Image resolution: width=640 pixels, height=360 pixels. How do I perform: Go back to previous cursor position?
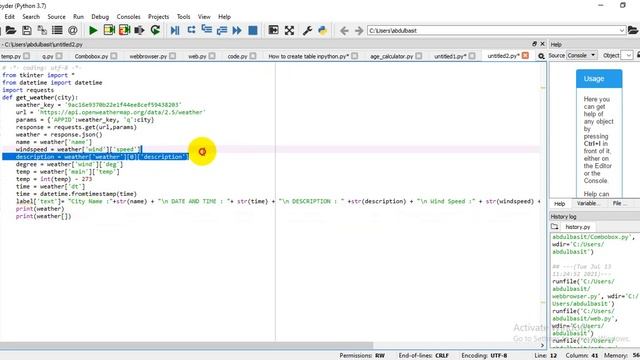(x=344, y=31)
